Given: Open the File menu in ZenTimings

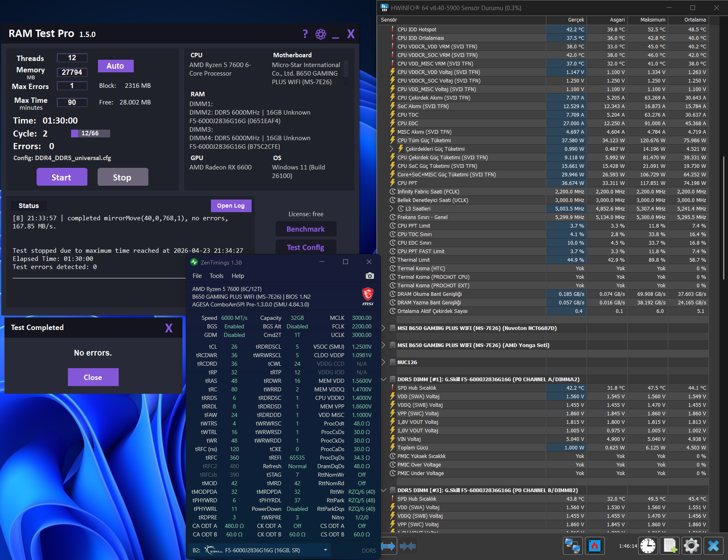Looking at the screenshot, I should coord(197,276).
